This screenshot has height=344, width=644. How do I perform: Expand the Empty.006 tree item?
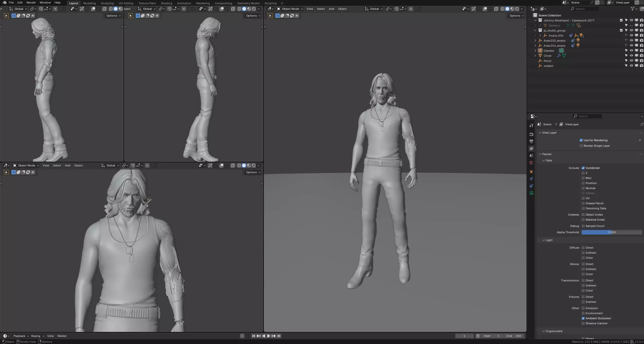[x=540, y=36]
